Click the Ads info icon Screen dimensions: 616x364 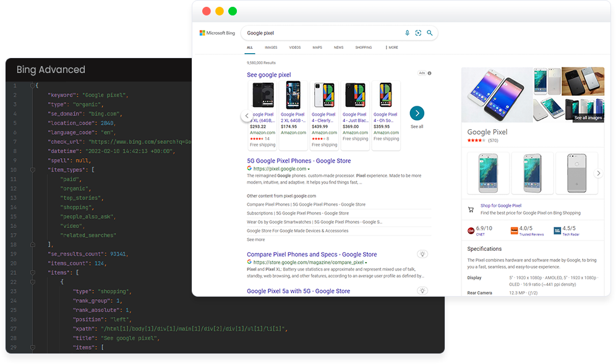pos(429,73)
